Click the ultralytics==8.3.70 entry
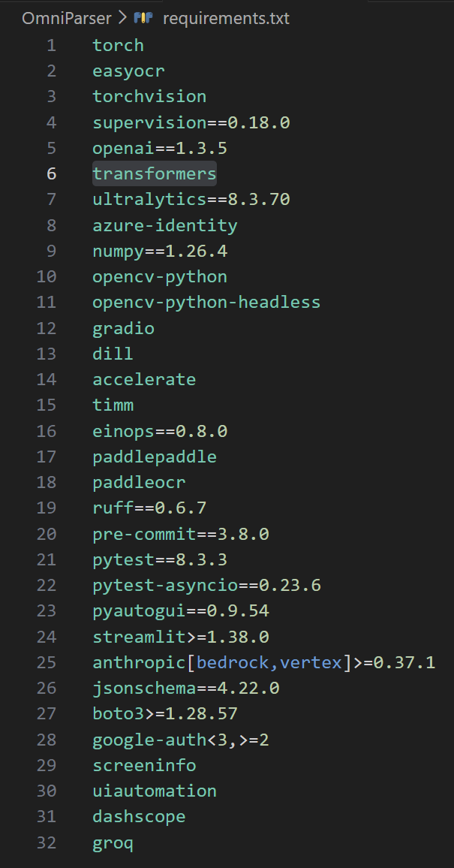Image resolution: width=454 pixels, height=868 pixels. point(191,199)
